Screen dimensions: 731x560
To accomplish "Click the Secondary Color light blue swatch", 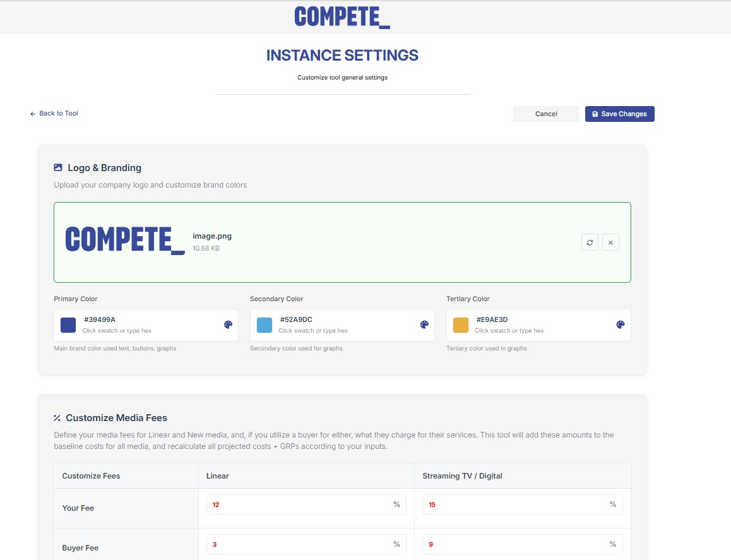I will pos(264,325).
